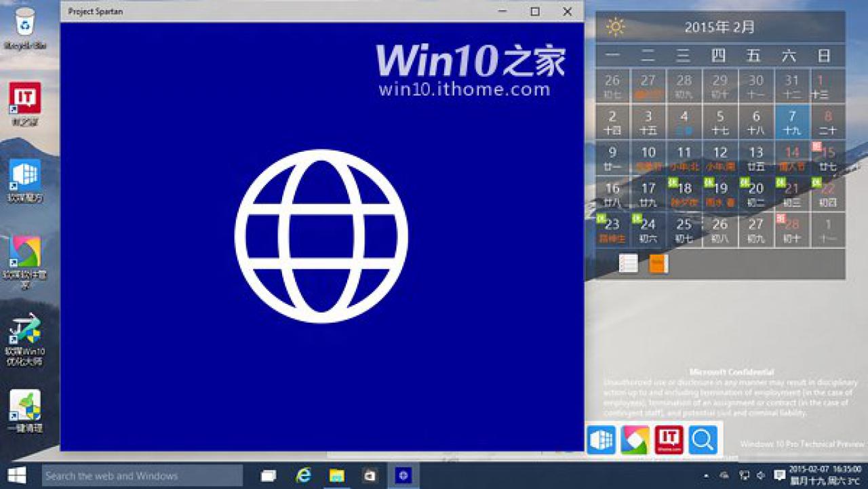This screenshot has width=868, height=489.
Task: Select date 25 in the calendar widget
Action: [684, 230]
